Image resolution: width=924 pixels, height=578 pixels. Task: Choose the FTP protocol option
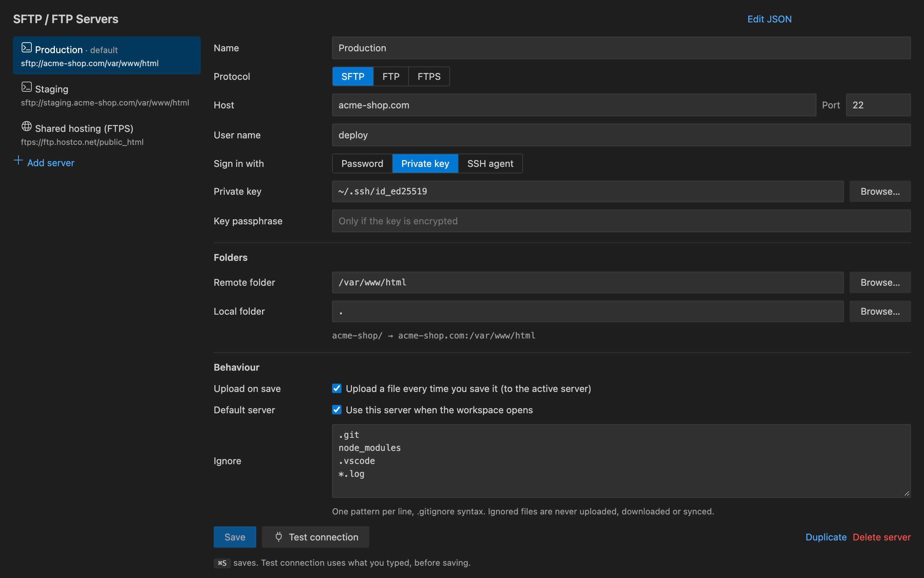click(x=391, y=77)
